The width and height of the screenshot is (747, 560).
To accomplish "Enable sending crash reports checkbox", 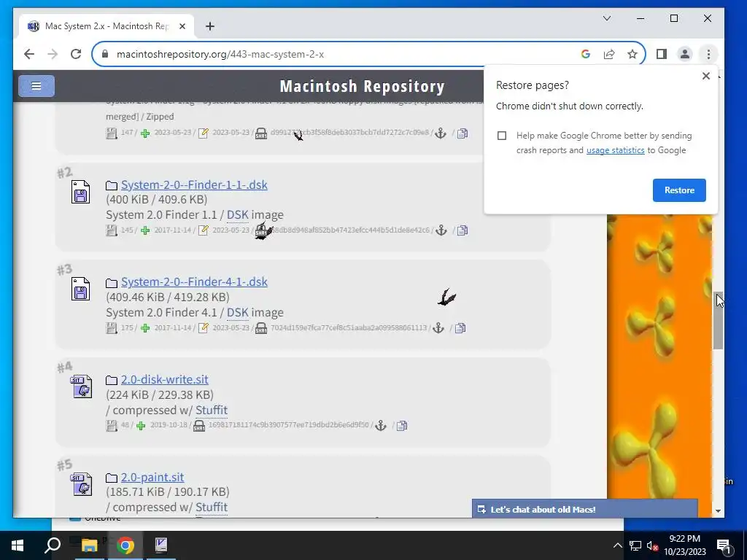I will point(502,136).
